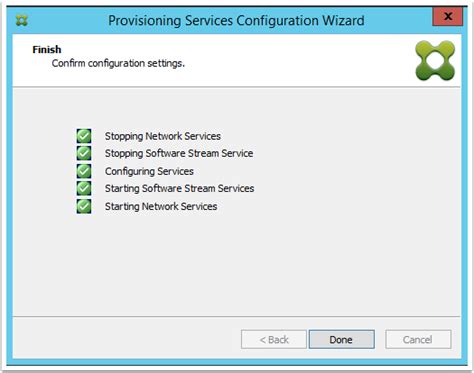The height and width of the screenshot is (373, 474).
Task: Click the Finish heading in the header
Action: pyautogui.click(x=47, y=50)
